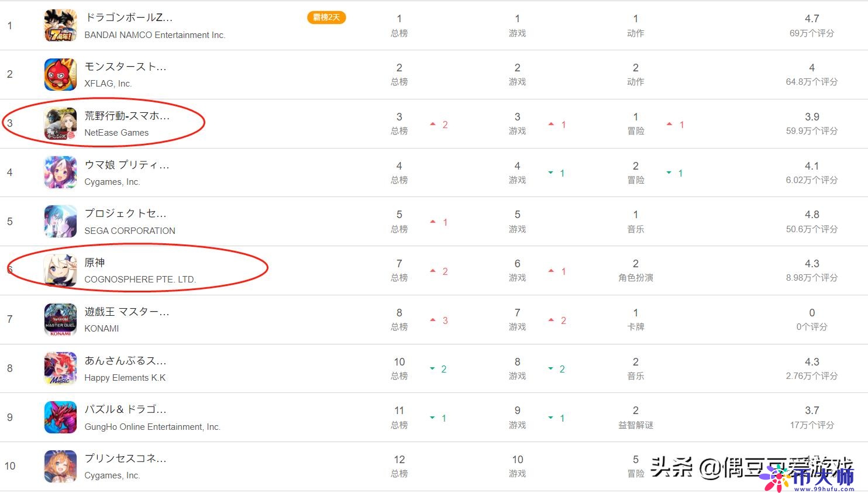The height and width of the screenshot is (493, 868).
Task: Click 益智解谜 category in GungHo row
Action: tap(636, 425)
